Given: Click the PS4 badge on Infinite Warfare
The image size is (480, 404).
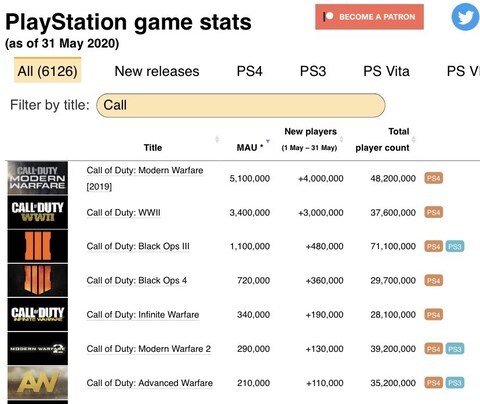Looking at the screenshot, I should (x=433, y=314).
